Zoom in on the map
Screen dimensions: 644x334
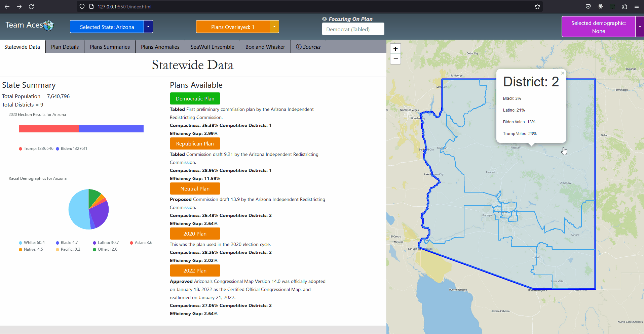pyautogui.click(x=395, y=49)
